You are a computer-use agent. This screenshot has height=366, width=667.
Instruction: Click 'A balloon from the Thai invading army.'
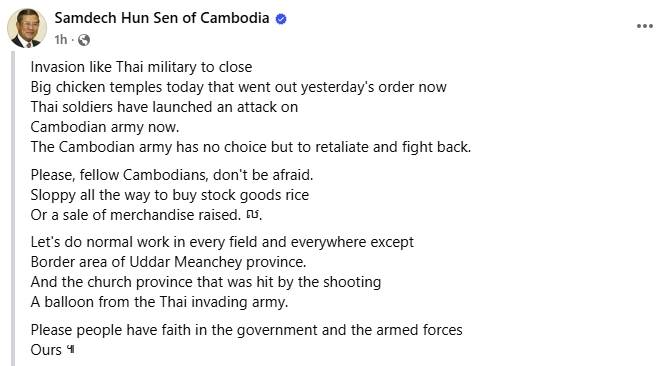click(160, 302)
